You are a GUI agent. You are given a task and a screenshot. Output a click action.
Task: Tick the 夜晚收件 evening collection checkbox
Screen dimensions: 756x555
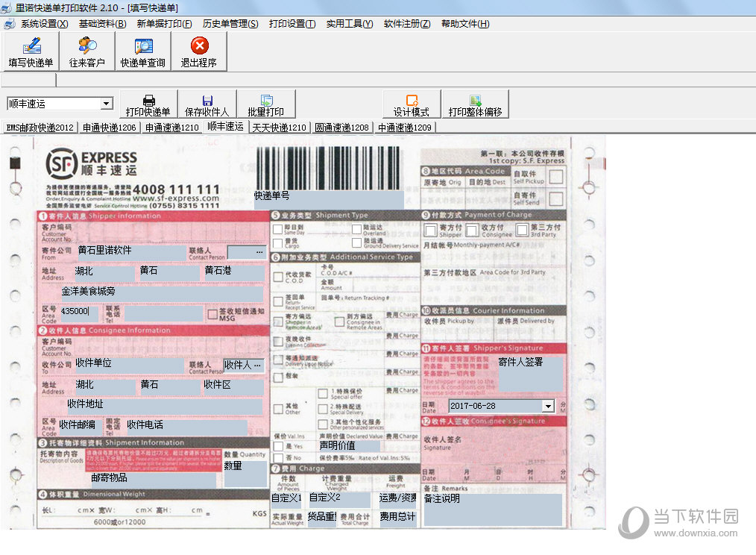pos(278,341)
